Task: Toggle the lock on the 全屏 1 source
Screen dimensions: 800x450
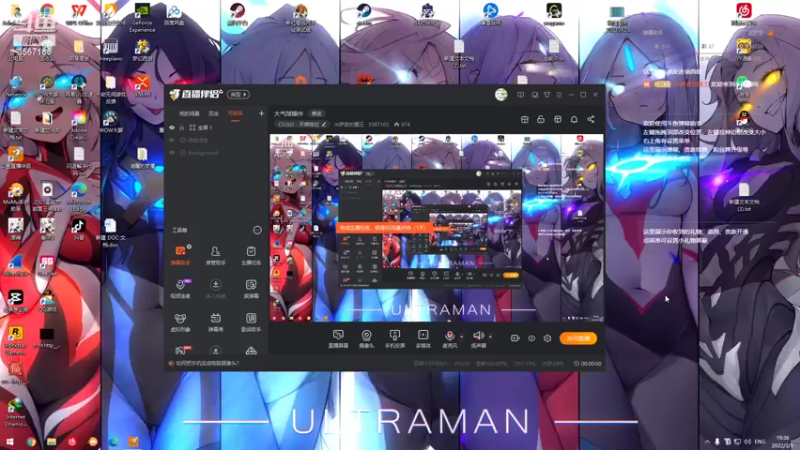Action: click(181, 128)
